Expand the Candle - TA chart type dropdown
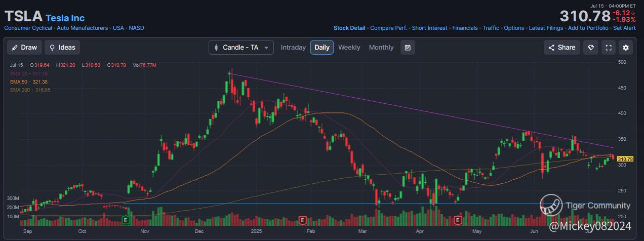The height and width of the screenshot is (241, 644). coord(241,48)
